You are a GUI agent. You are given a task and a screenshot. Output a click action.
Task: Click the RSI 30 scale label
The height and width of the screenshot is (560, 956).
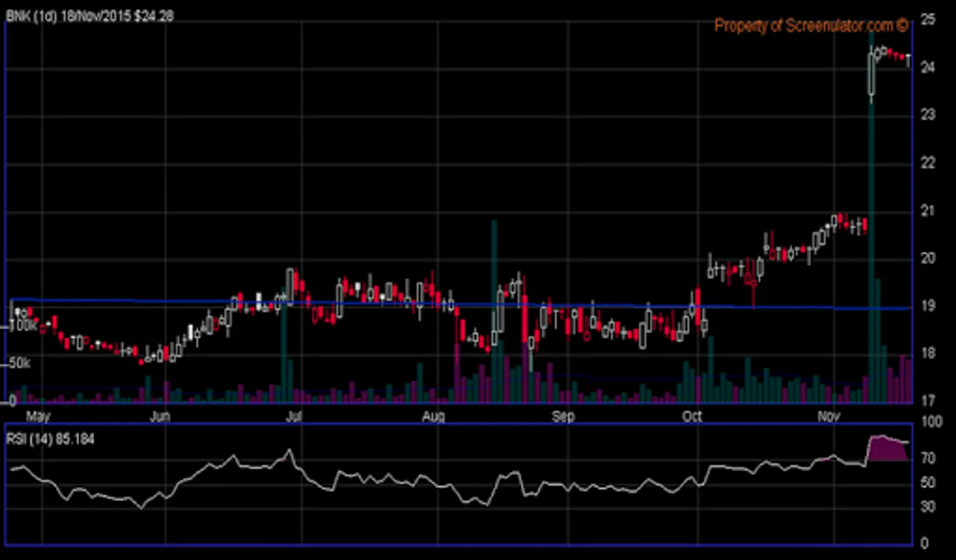(928, 507)
